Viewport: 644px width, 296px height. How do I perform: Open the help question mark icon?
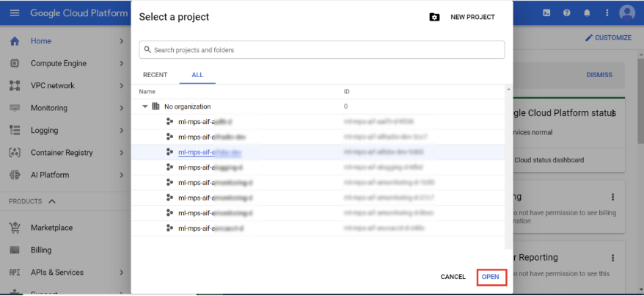pos(566,12)
